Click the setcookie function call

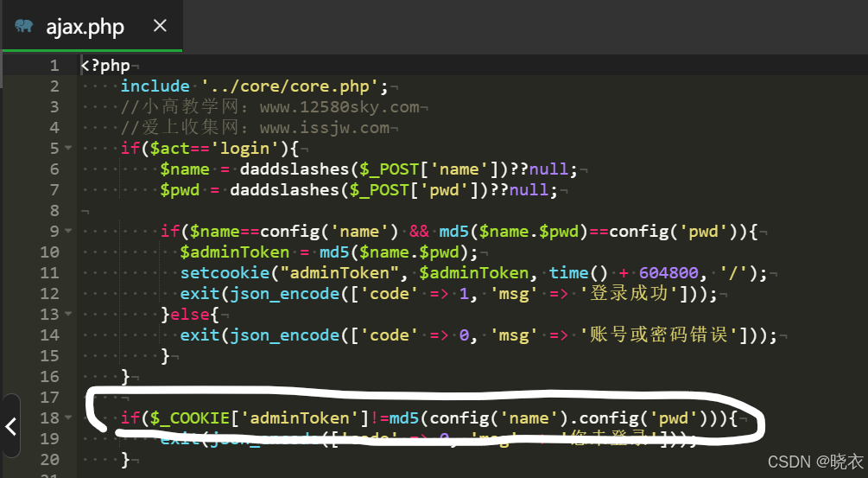(220, 273)
